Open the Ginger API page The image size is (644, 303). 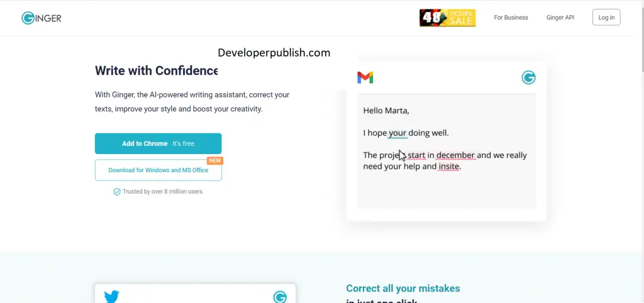(560, 18)
